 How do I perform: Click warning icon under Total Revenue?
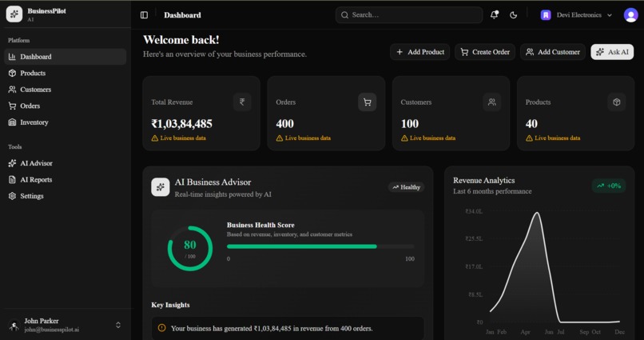(155, 138)
